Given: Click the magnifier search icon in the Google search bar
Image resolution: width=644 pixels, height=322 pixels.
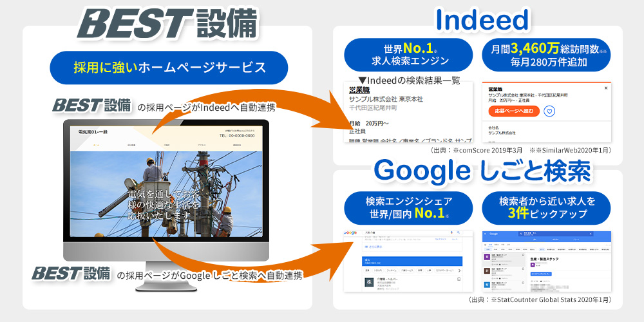Looking at the screenshot, I should pyautogui.click(x=459, y=232).
